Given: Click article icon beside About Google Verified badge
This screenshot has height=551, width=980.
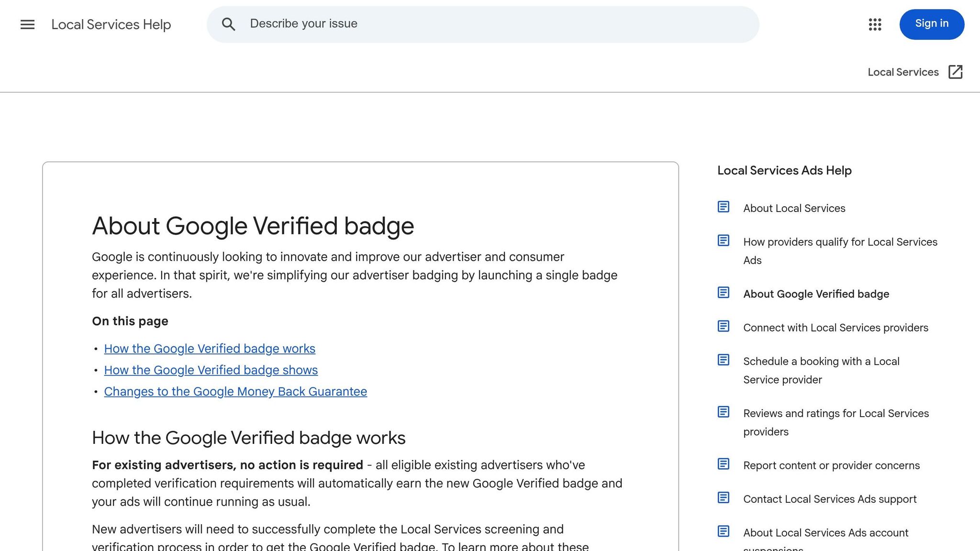Looking at the screenshot, I should [724, 293].
